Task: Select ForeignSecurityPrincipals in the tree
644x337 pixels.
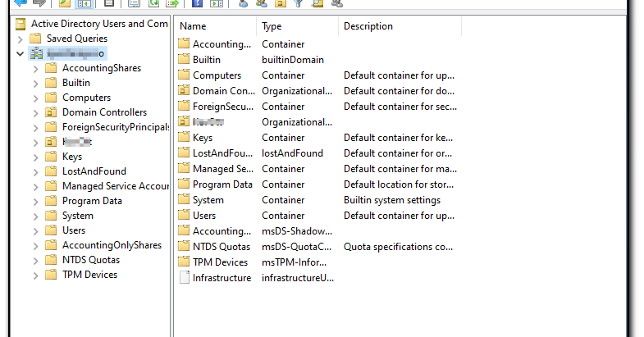Action: coord(116,127)
